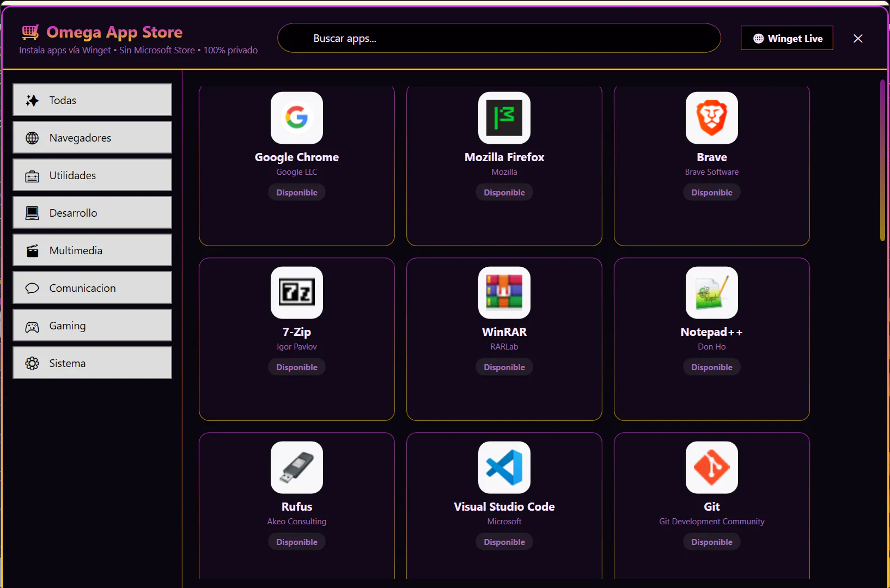Click the Akeo Consulting publisher text
Viewport: 890px width, 588px height.
click(297, 522)
